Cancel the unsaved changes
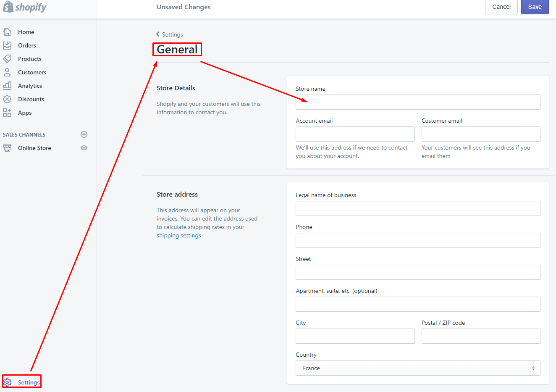This screenshot has height=392, width=556. (501, 7)
